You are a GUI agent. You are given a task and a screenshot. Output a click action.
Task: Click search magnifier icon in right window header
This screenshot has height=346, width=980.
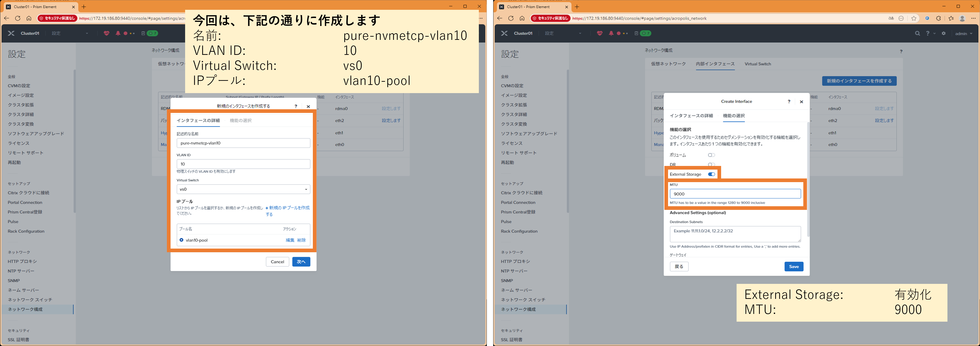(x=917, y=33)
